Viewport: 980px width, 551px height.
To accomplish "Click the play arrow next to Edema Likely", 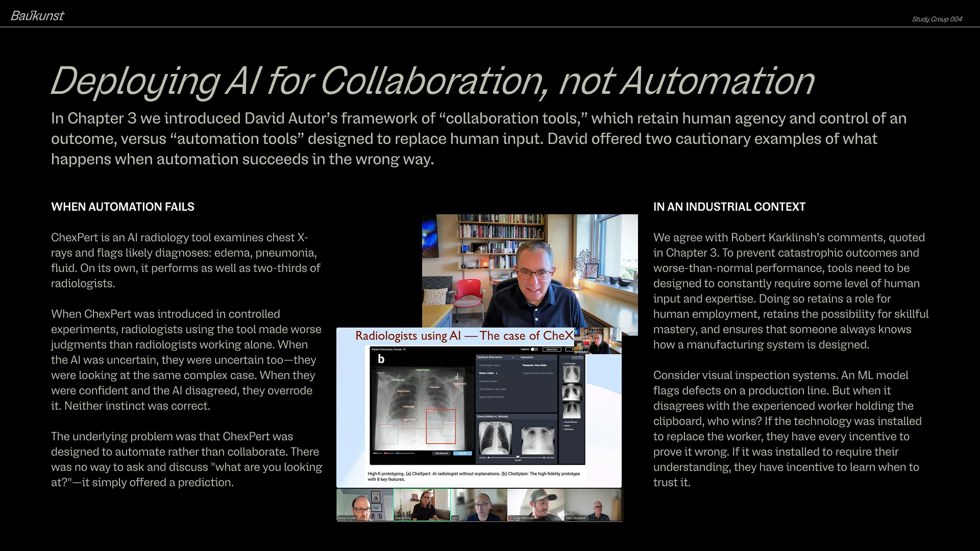I will click(x=497, y=373).
